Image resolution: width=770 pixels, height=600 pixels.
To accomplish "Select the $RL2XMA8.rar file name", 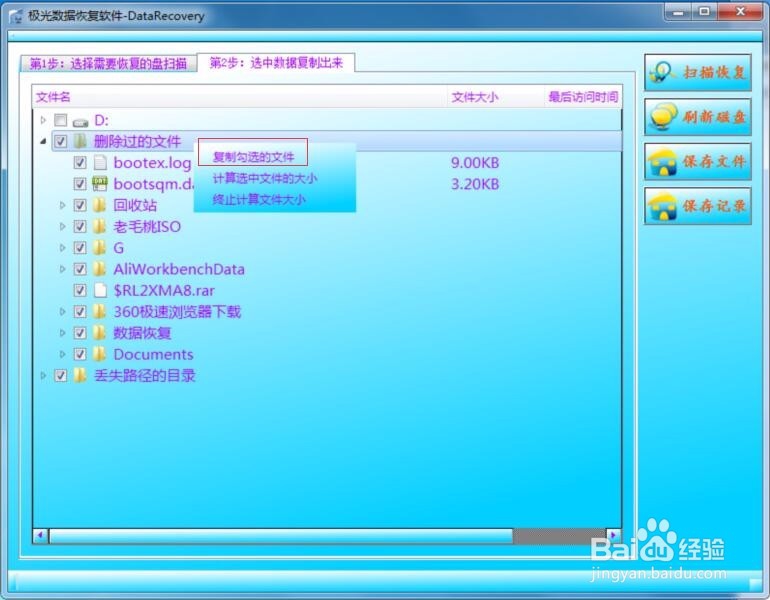I will [164, 290].
